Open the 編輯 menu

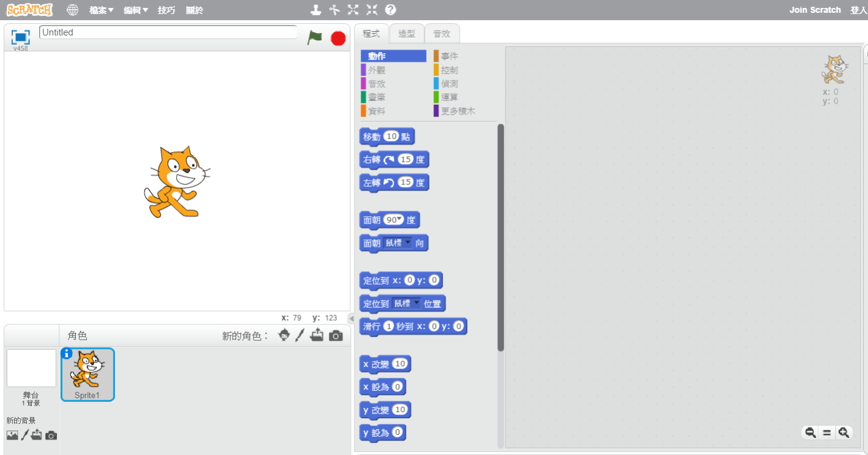(136, 10)
